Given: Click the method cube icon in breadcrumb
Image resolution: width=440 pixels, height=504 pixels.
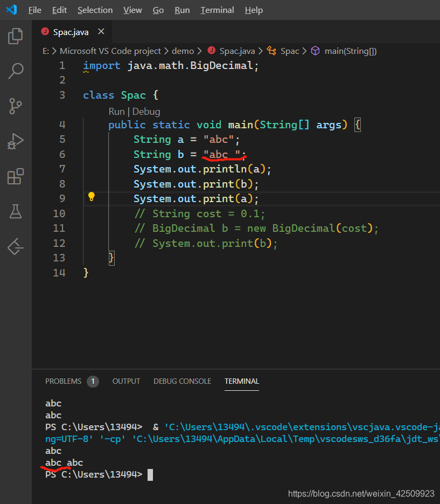Looking at the screenshot, I should [x=316, y=51].
